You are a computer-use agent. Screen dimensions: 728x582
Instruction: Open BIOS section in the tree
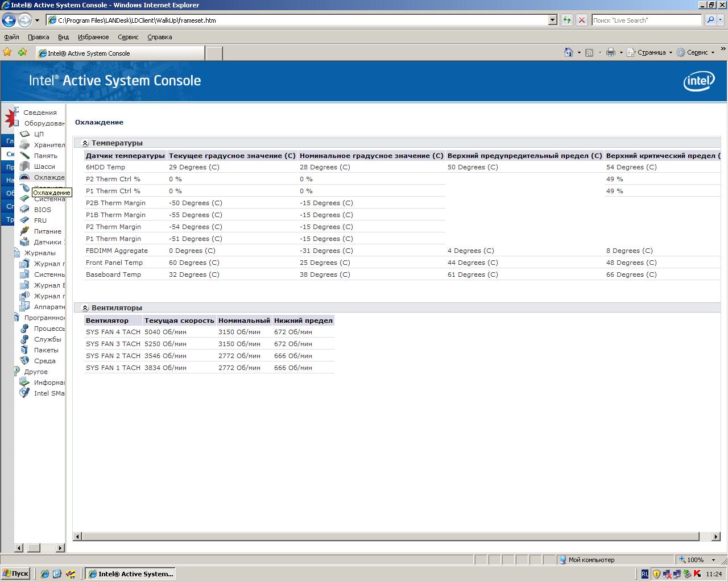click(x=42, y=210)
